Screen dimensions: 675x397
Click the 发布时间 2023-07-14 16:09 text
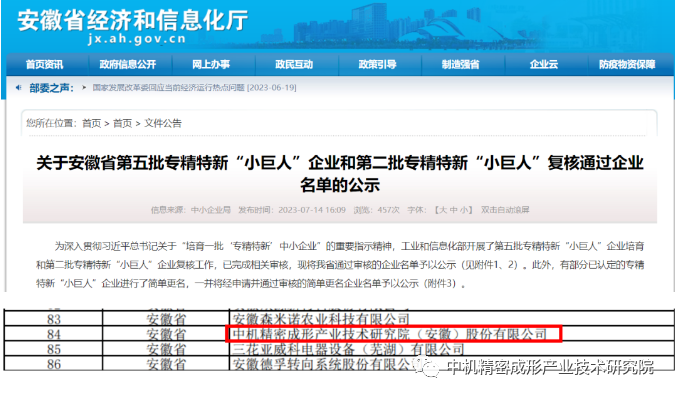[x=292, y=210]
